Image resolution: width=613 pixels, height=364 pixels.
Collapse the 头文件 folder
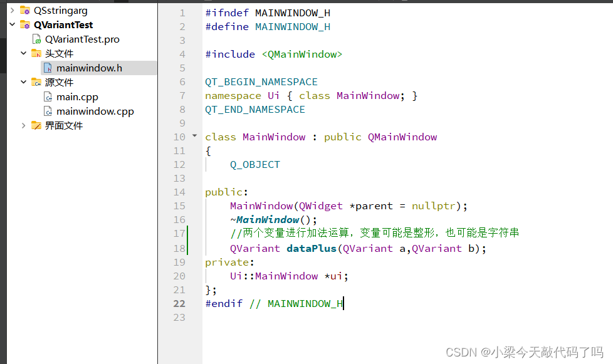coord(23,53)
